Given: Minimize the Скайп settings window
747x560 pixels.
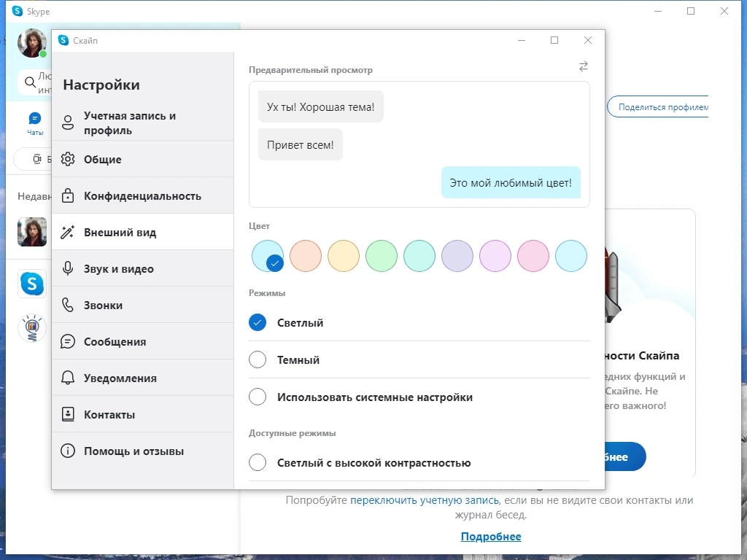Looking at the screenshot, I should coord(522,41).
